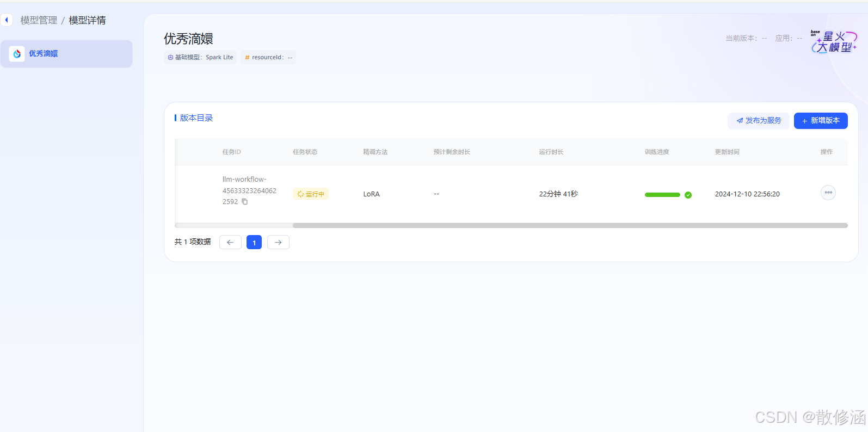The image size is (868, 432).
Task: Click the 更新时间 column header
Action: click(x=727, y=152)
